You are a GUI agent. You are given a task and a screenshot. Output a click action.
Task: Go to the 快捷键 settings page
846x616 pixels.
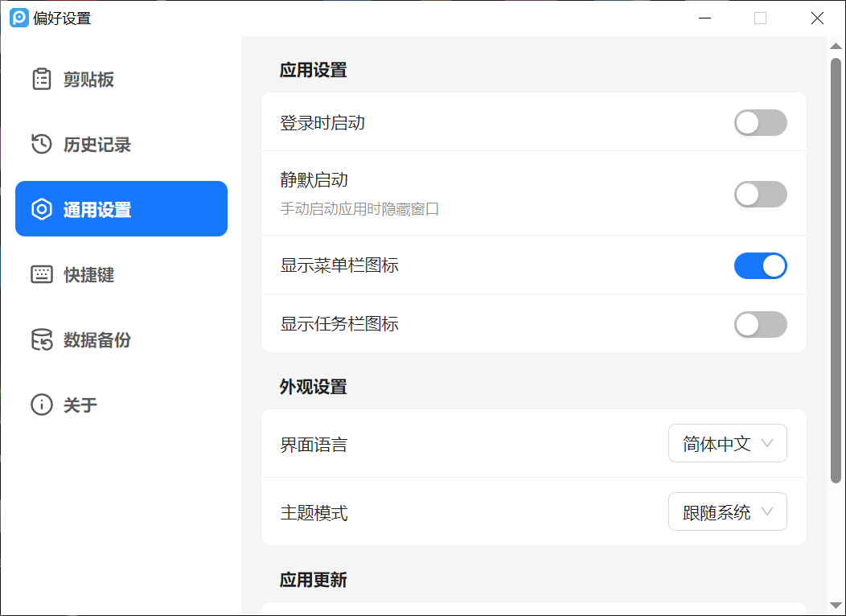tap(121, 274)
